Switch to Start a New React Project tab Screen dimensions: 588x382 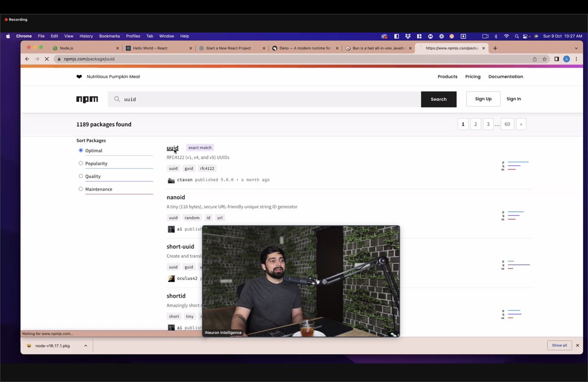click(231, 48)
